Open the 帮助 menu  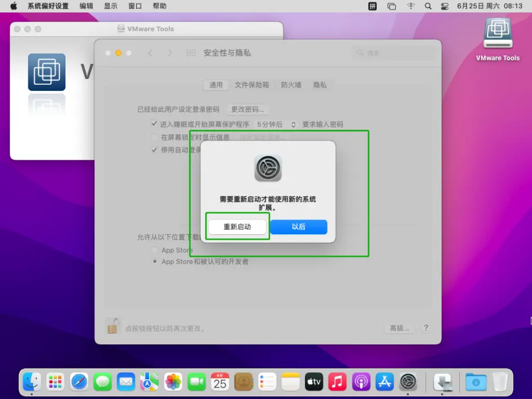159,6
